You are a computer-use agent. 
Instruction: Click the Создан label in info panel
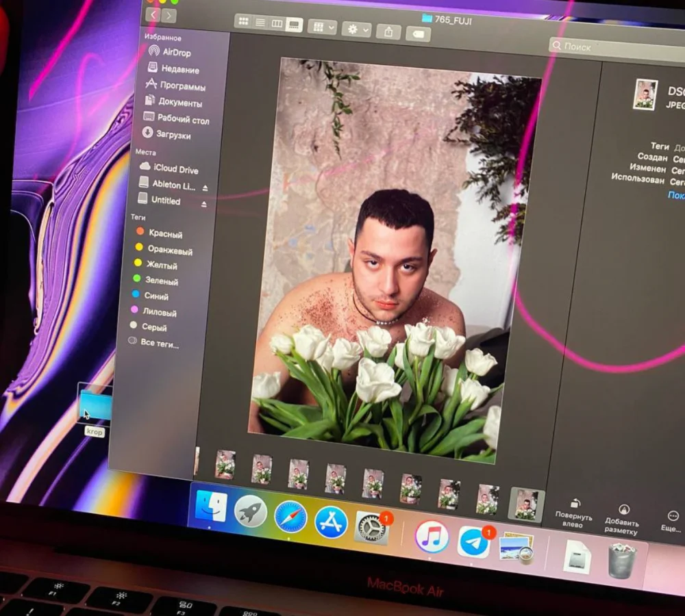(x=652, y=157)
